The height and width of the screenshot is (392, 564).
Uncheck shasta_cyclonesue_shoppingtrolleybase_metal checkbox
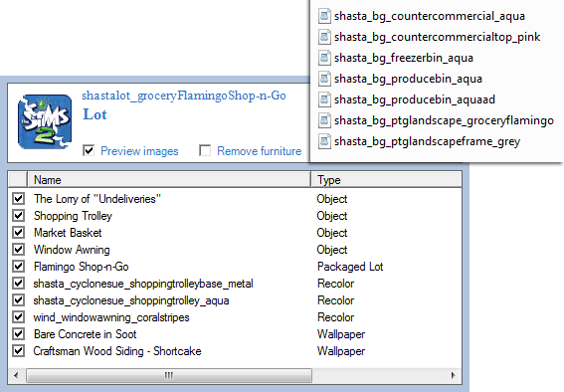click(18, 283)
